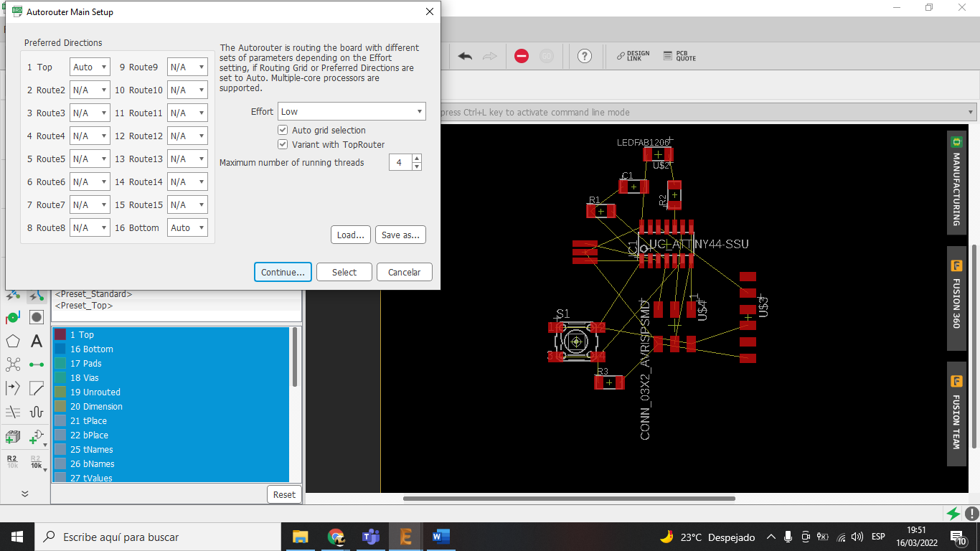Open Microsoft Teams from taskbar
Viewport: 980px width, 551px height.
point(370,537)
